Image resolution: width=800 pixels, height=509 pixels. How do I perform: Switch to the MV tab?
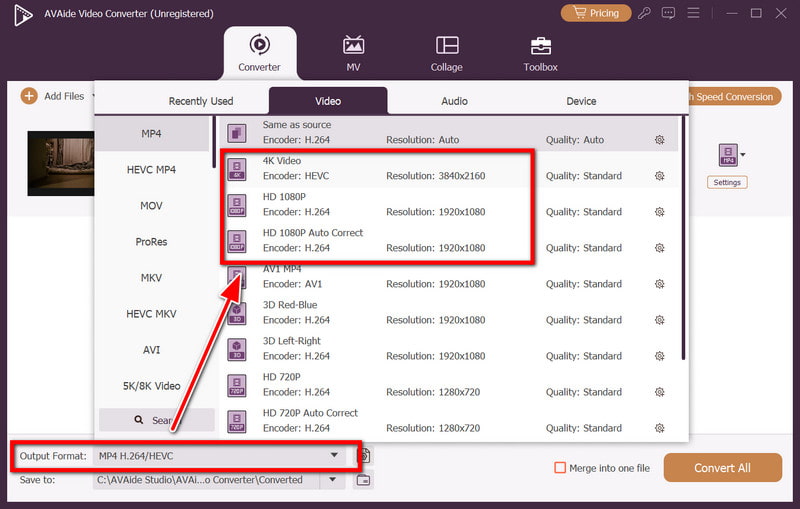(353, 53)
